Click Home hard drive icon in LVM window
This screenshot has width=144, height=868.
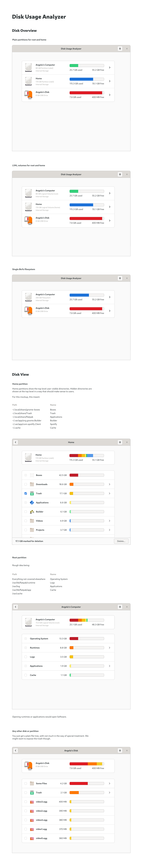[28, 207]
